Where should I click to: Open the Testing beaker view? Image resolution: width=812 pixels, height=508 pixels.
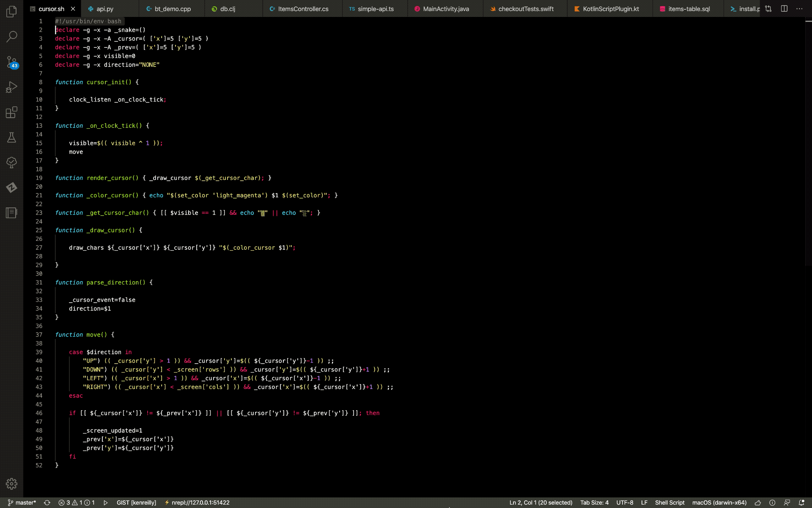pos(11,138)
